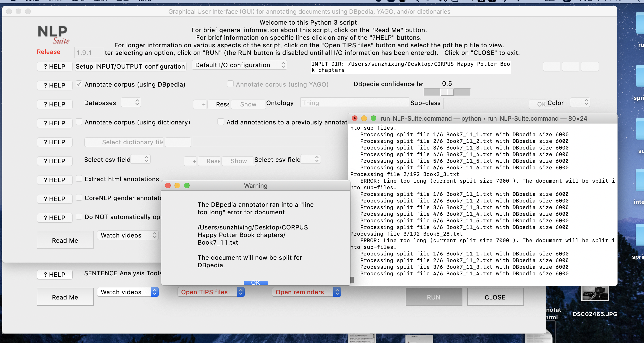Screen dimensions: 644x343
Task: Click HELP for Annotate corpus using DBpedia
Action: tap(55, 85)
